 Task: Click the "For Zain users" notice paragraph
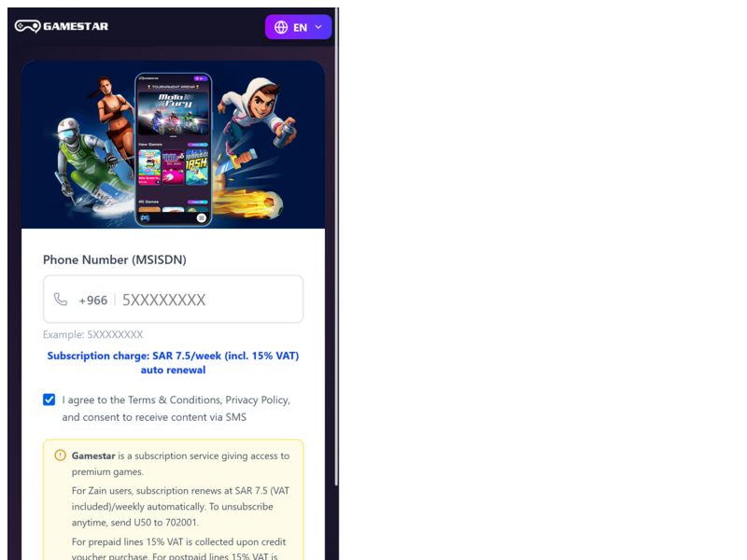point(180,506)
